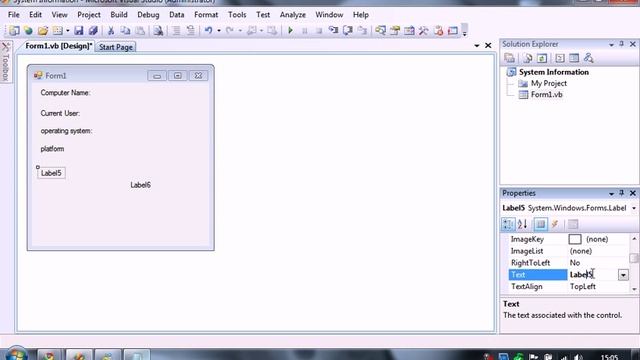Select the platform label on the form
640x360 pixels.
click(52, 149)
